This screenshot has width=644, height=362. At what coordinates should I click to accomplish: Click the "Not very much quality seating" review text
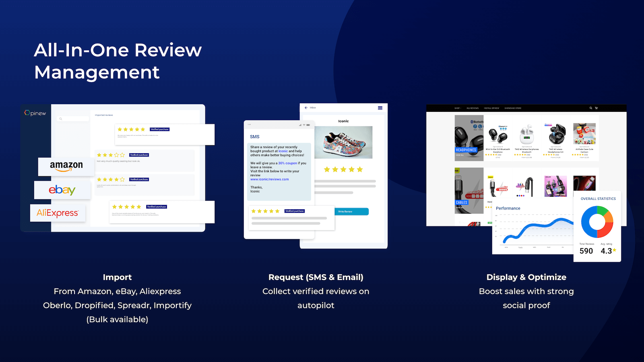pyautogui.click(x=118, y=161)
